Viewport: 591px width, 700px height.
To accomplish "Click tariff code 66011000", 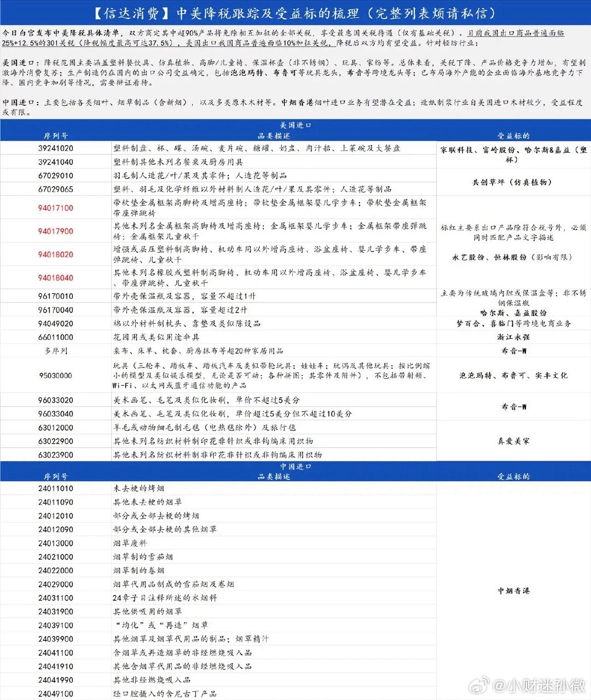I will pyautogui.click(x=56, y=337).
